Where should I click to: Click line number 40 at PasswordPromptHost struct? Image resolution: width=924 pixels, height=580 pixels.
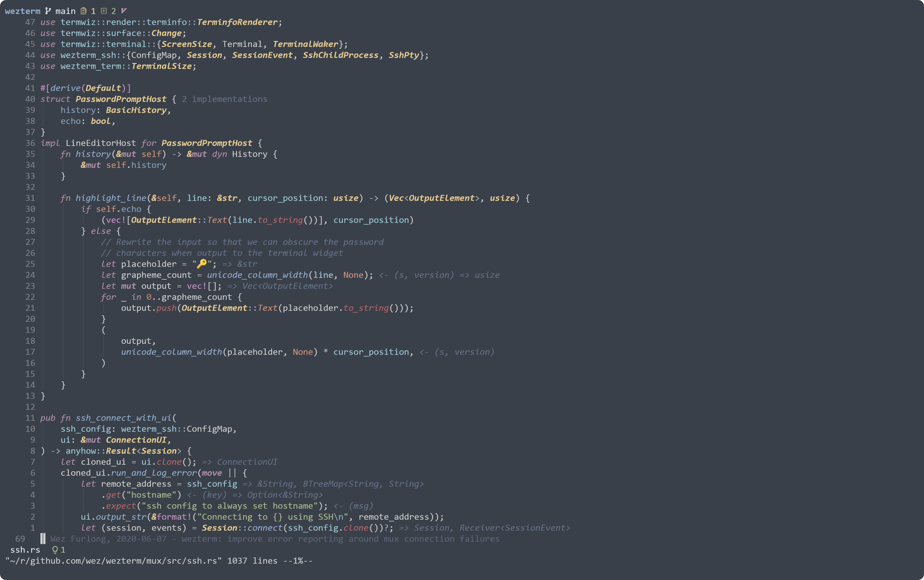[30, 99]
